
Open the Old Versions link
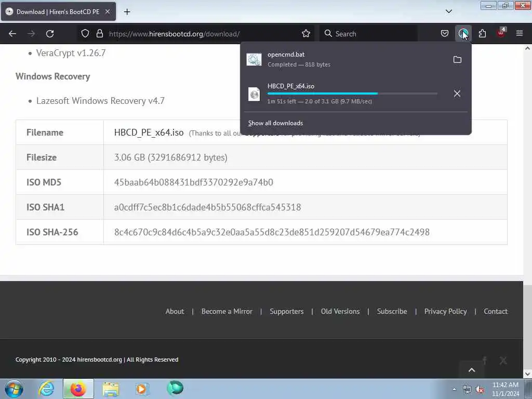[340, 312]
